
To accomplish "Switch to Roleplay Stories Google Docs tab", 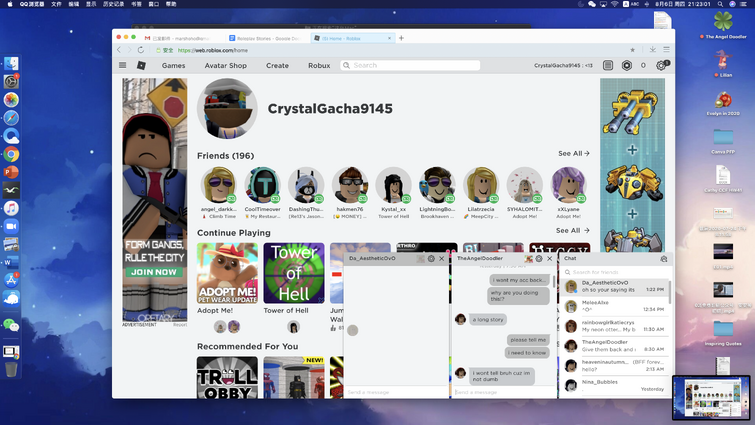I will click(x=265, y=38).
